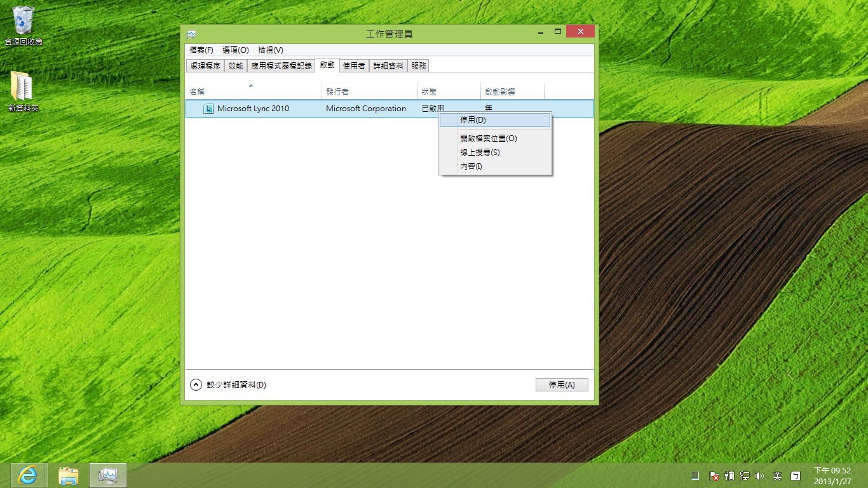Switch to the 詳細資料 tab
The image size is (868, 488).
(388, 65)
